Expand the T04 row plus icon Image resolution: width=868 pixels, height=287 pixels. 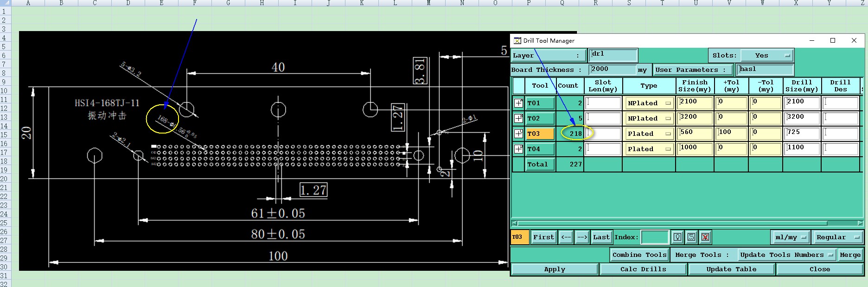pos(518,149)
